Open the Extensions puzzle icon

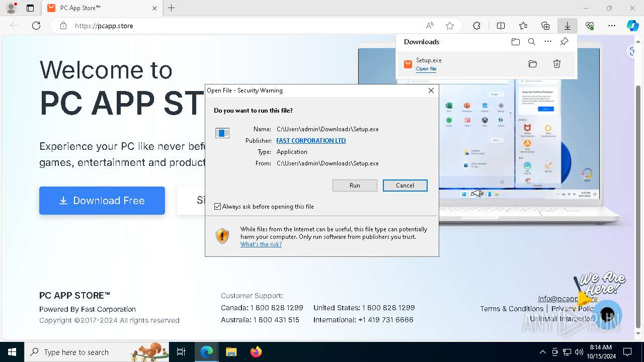pyautogui.click(x=476, y=26)
